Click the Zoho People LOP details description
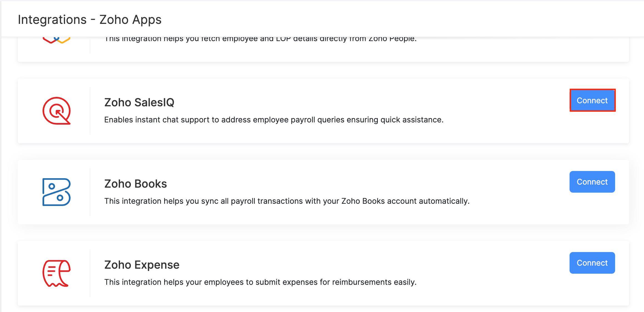Screen dimensions: 644x312 [x=260, y=39]
